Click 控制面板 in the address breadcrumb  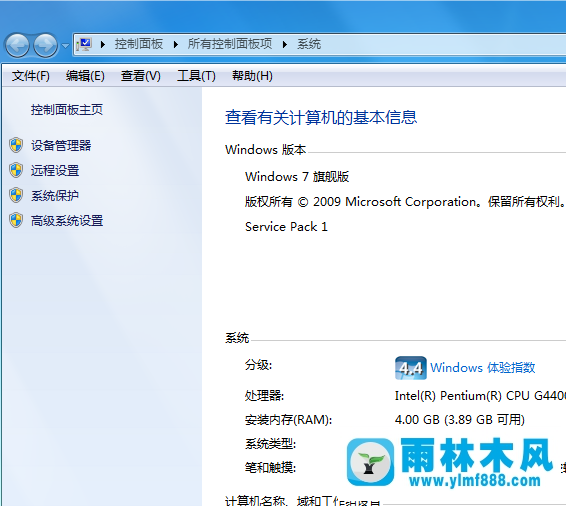pos(139,44)
